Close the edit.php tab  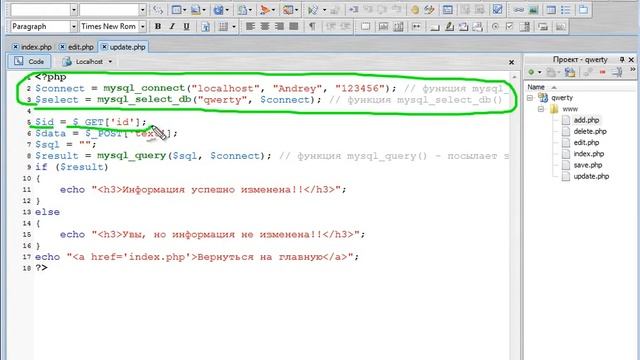[62, 47]
